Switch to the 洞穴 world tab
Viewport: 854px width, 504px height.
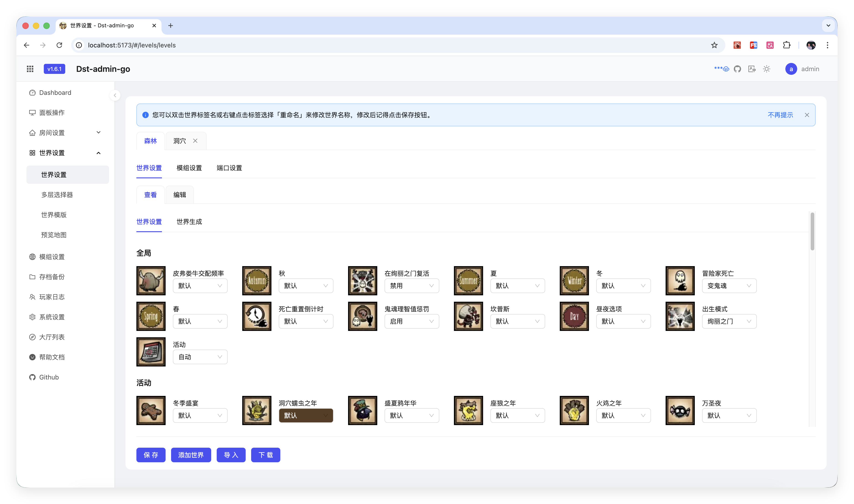[180, 141]
